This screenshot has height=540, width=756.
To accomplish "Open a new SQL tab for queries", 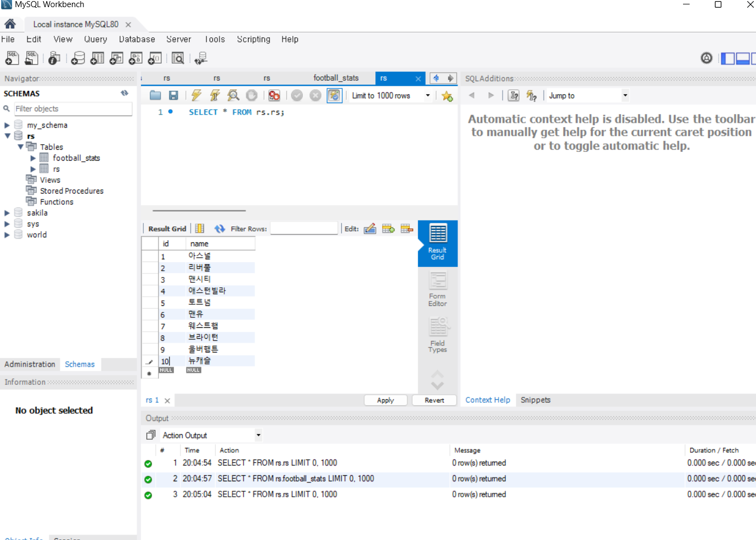I will pyautogui.click(x=12, y=58).
